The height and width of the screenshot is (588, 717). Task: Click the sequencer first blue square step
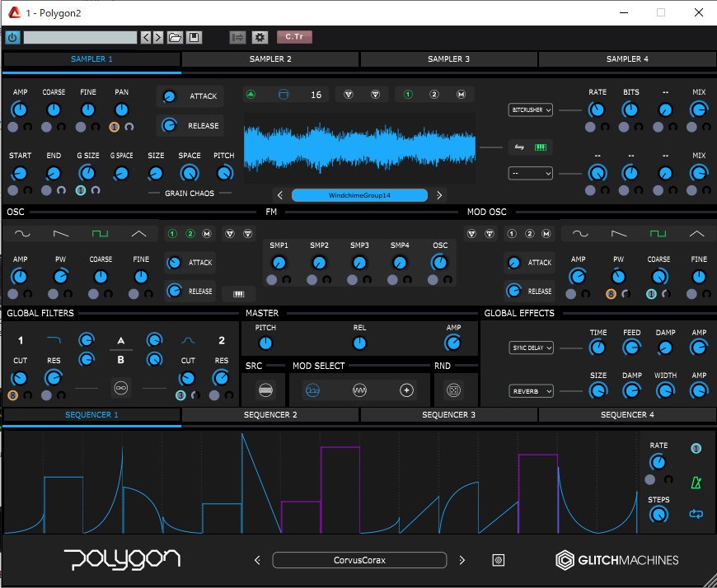(x=63, y=505)
